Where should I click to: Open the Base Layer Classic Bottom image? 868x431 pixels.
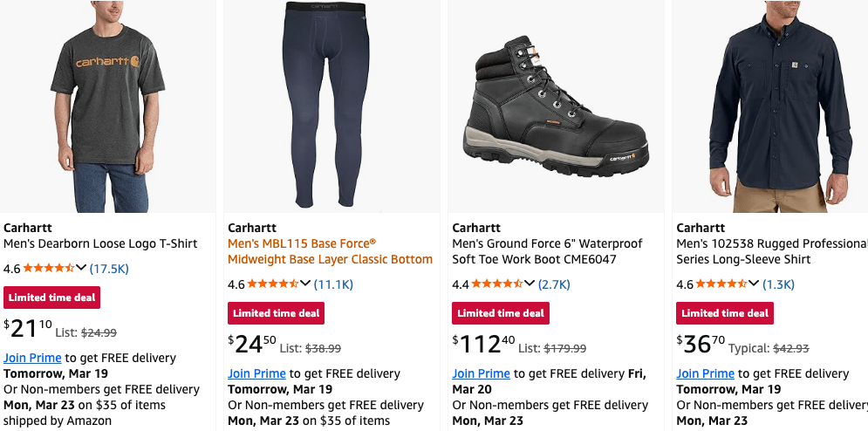coord(331,105)
